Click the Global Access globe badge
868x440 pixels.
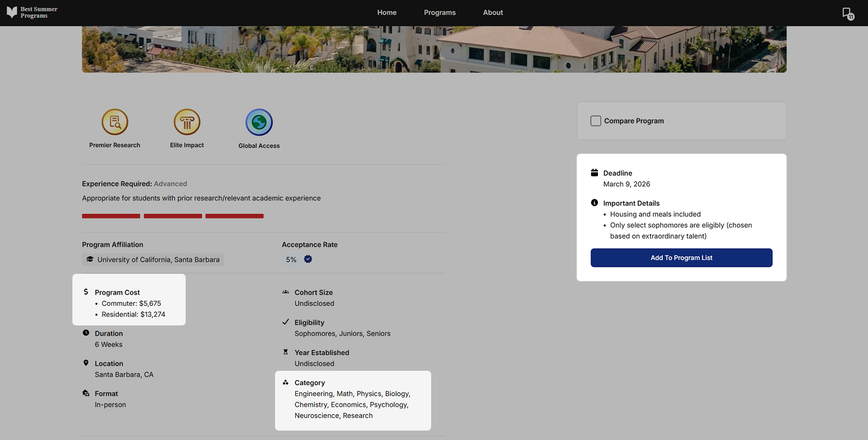tap(259, 122)
